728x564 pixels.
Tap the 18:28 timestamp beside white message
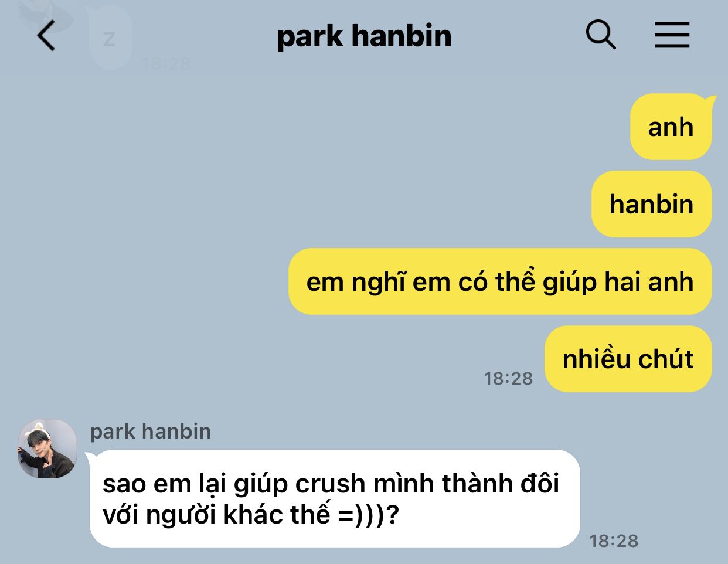614,541
